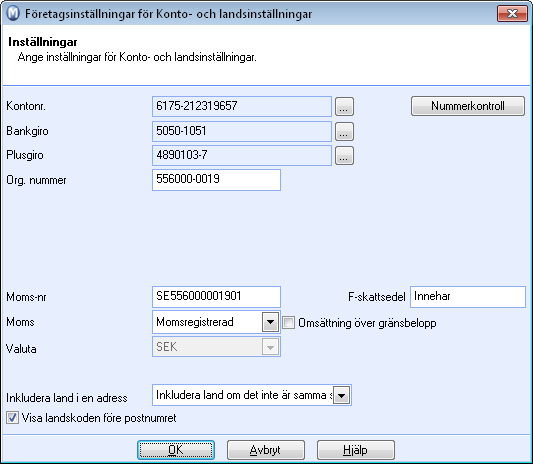This screenshot has height=464, width=533.
Task: Click the Moms-nr input field
Action: 216,297
